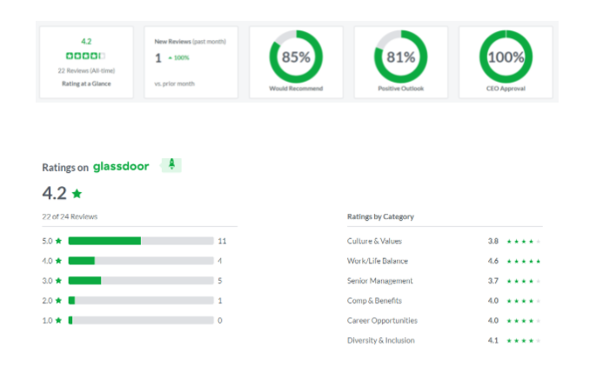Select the 2.0 star rating bar
The image size is (602, 379).
tap(141, 300)
